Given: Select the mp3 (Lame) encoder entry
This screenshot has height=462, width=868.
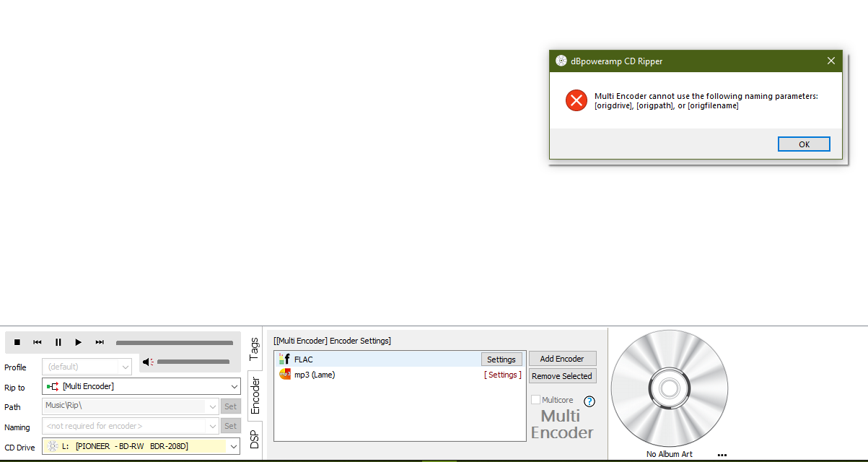Looking at the screenshot, I should 314,375.
